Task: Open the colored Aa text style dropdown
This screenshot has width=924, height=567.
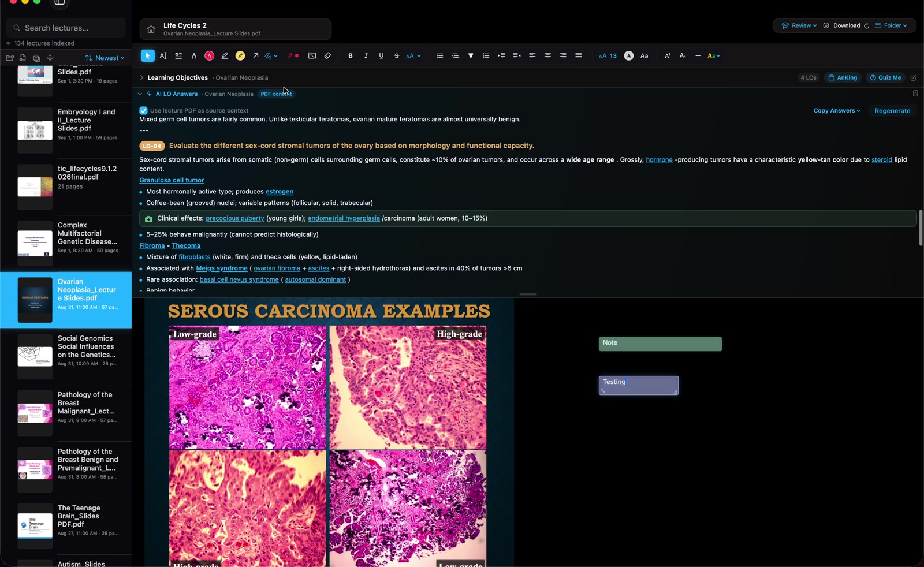Action: click(714, 56)
